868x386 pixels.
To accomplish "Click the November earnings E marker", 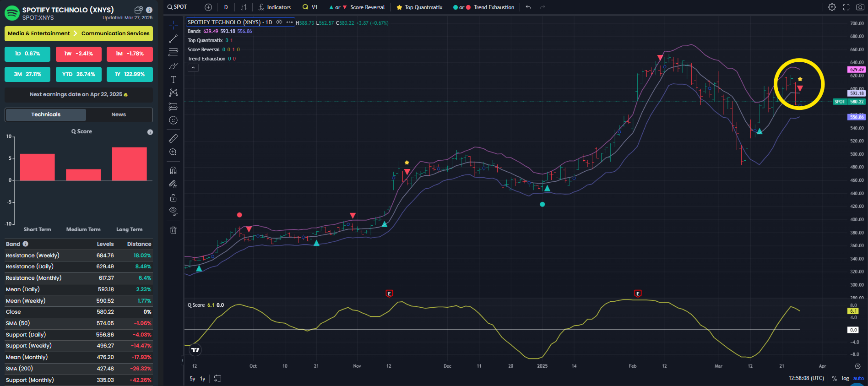I will click(389, 294).
